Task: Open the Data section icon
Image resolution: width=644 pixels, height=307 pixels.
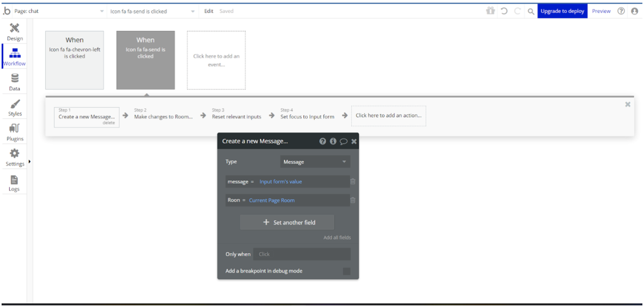Action: 15,82
